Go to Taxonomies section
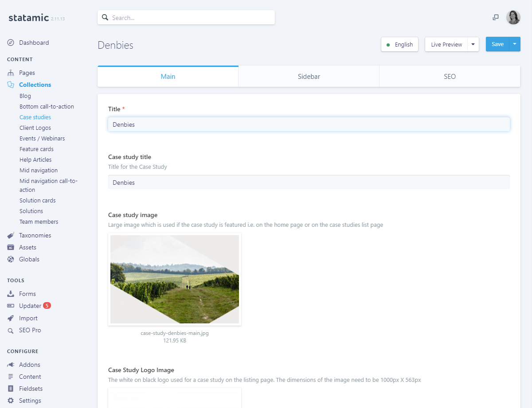The image size is (532, 408). (x=35, y=236)
